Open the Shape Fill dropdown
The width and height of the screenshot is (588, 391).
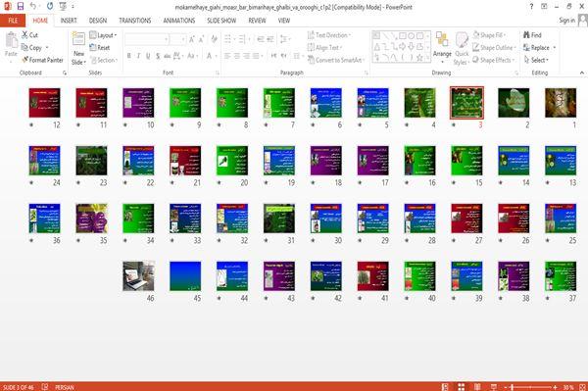coord(489,35)
